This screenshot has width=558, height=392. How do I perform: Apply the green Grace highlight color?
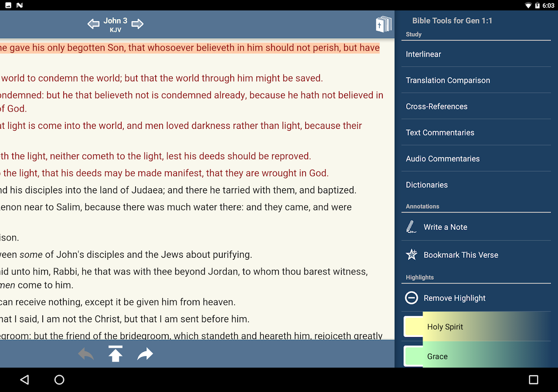click(476, 355)
